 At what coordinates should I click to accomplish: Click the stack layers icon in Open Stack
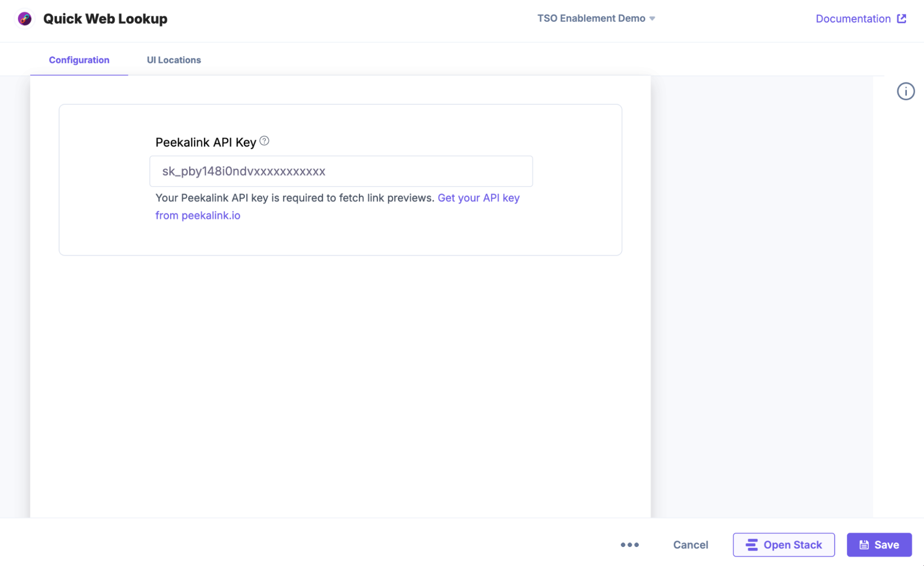(752, 545)
